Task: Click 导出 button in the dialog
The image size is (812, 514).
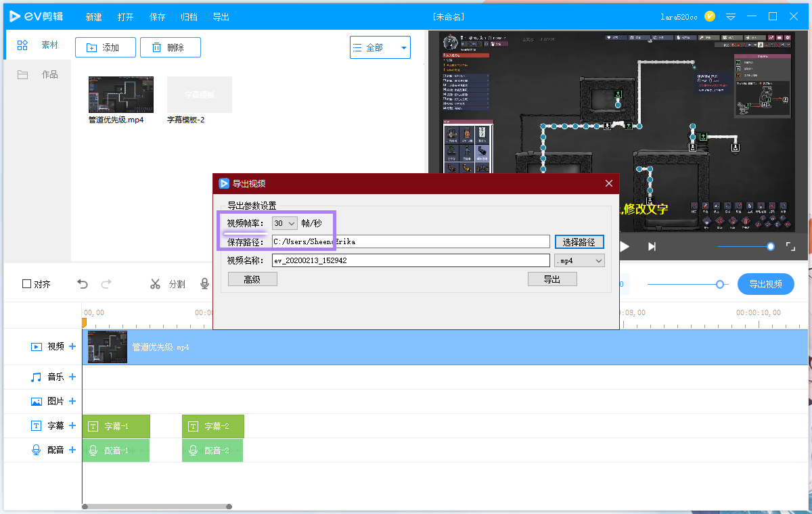Action: (x=552, y=279)
